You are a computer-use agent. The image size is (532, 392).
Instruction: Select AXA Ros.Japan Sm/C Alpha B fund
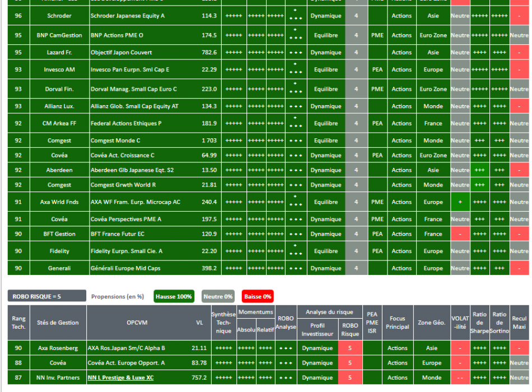[126, 348]
